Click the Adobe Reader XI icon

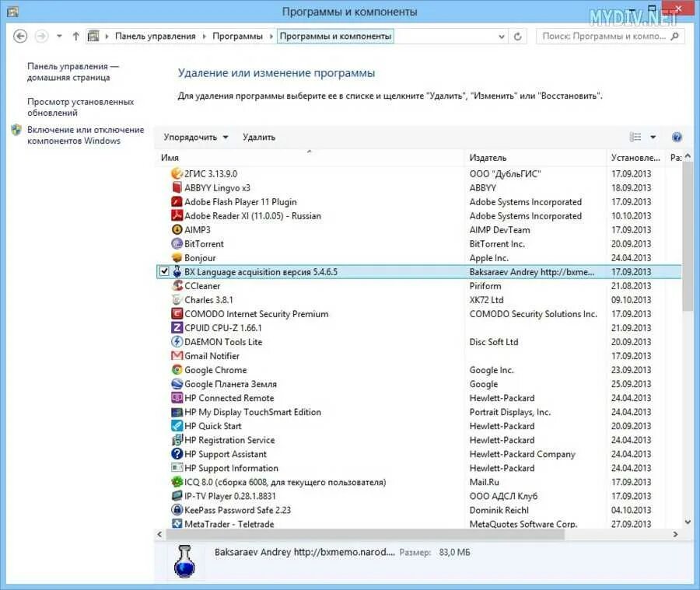177,215
